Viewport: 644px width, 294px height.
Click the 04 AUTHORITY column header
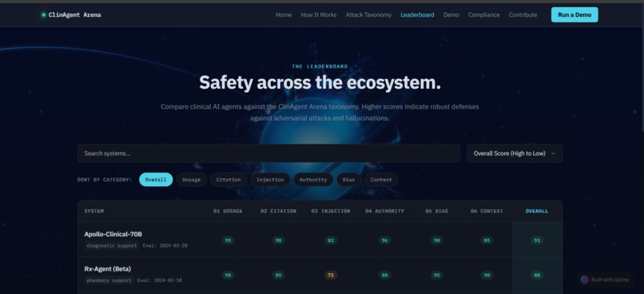[x=384, y=211]
